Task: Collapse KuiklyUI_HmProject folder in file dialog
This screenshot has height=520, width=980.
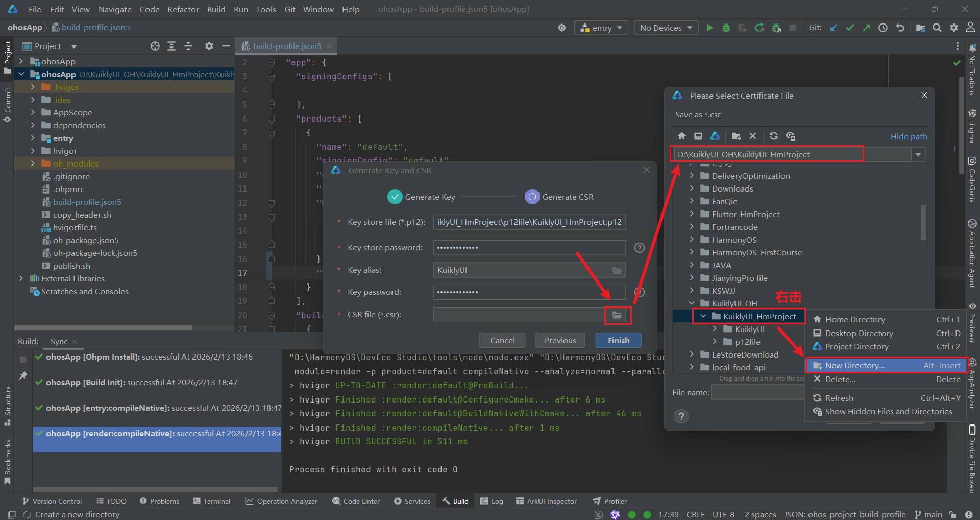Action: (703, 316)
